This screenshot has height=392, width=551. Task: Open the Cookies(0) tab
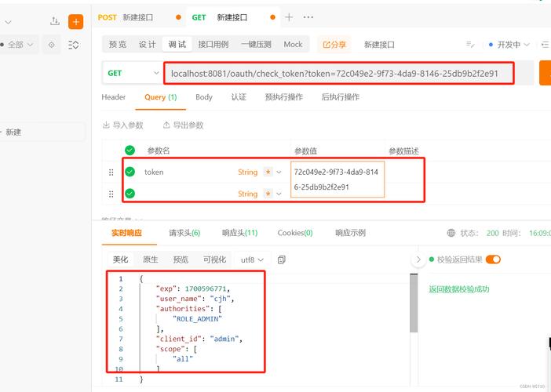(295, 233)
